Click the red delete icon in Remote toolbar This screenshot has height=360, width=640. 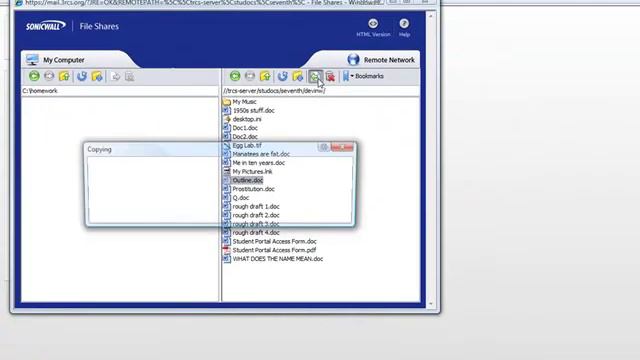pos(330,76)
